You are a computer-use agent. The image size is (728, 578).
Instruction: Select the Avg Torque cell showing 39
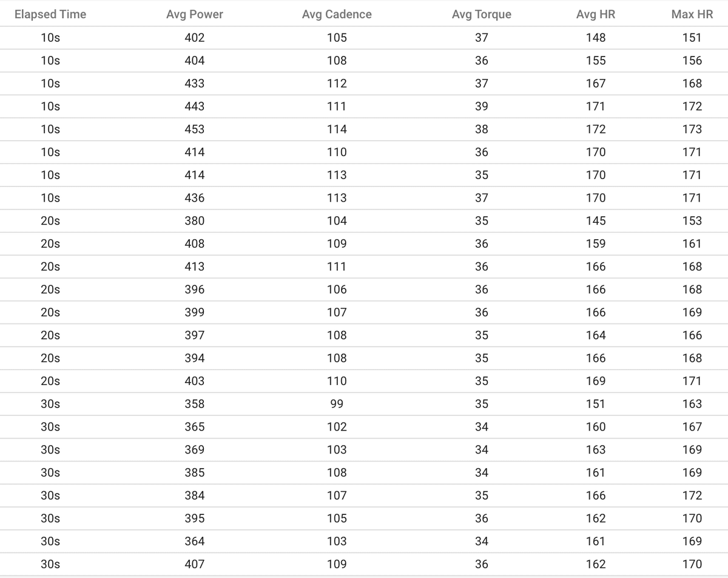pos(482,106)
